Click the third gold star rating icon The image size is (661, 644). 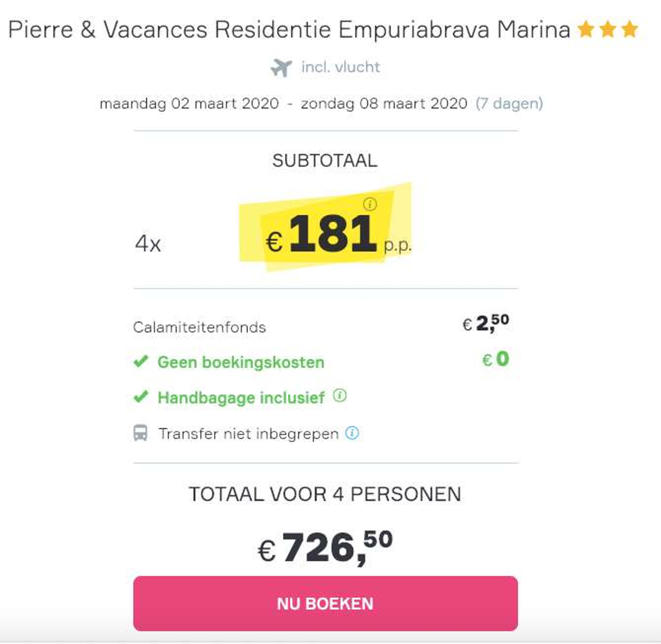630,29
